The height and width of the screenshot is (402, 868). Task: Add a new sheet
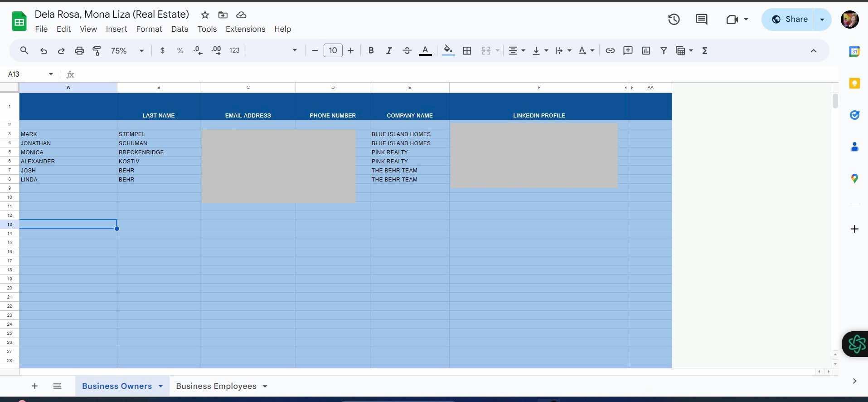(x=34, y=386)
